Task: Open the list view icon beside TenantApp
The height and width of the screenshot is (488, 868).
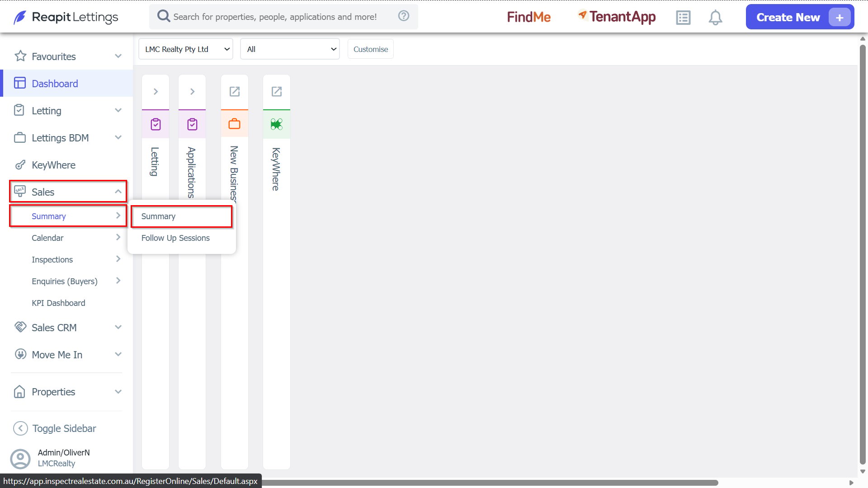Action: (x=683, y=18)
